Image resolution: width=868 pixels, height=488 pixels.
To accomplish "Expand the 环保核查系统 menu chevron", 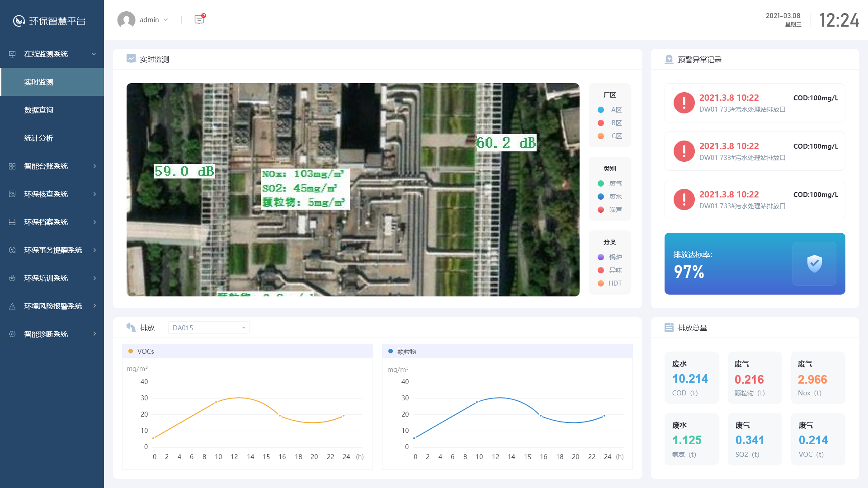I will pos(94,194).
